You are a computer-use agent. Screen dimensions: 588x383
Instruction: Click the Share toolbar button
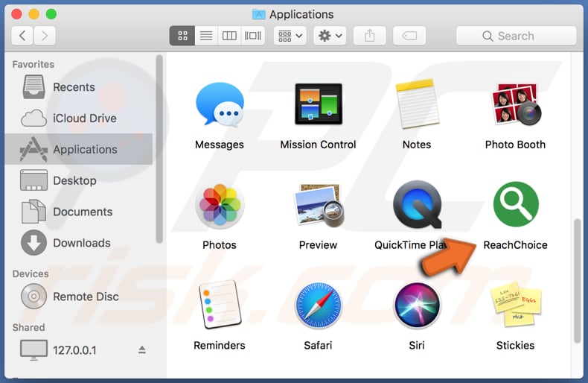(x=369, y=36)
